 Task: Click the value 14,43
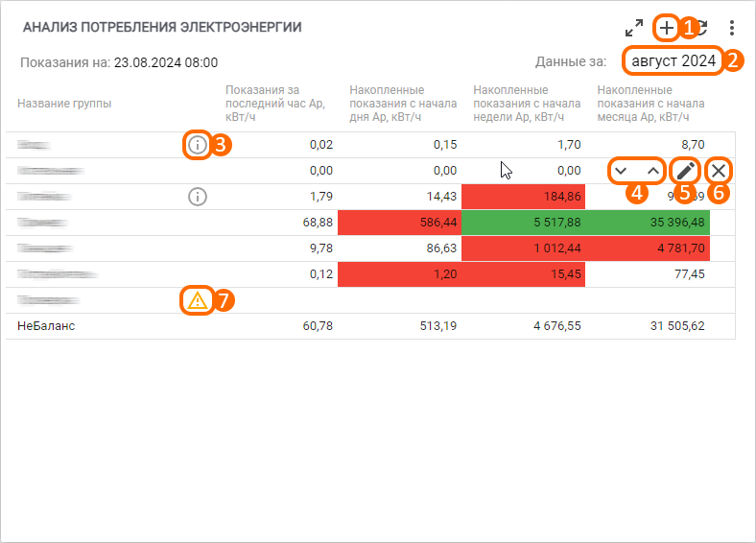tap(441, 197)
